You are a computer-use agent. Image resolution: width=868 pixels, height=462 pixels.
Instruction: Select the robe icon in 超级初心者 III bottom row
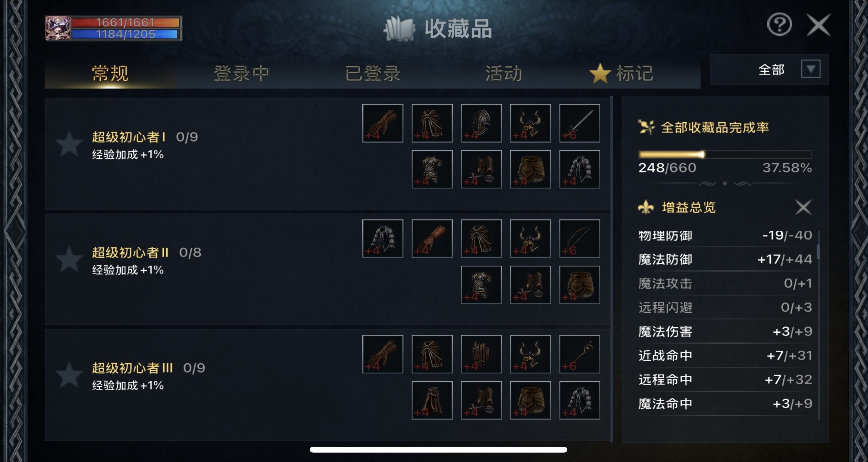(x=432, y=400)
